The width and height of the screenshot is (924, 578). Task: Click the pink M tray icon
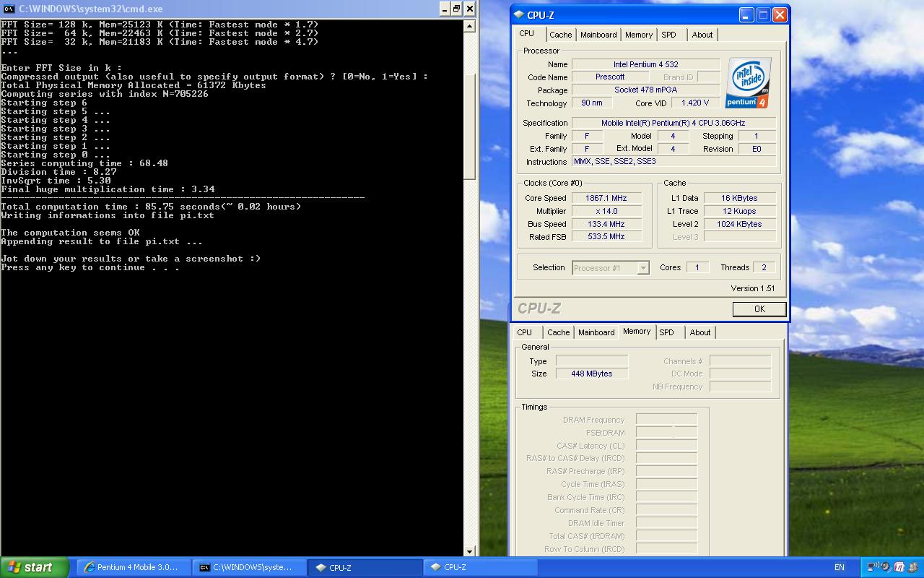(x=899, y=567)
